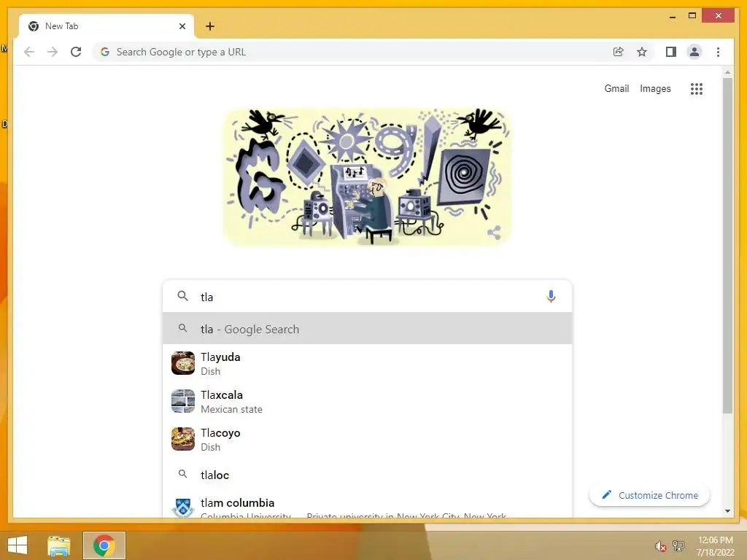The height and width of the screenshot is (560, 747).
Task: Click the muted volume tray icon
Action: 660,546
